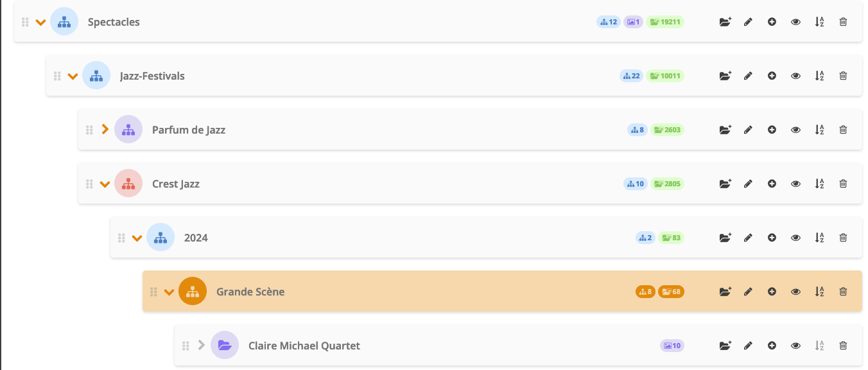This screenshot has width=868, height=370.
Task: Toggle visibility eye for Jazz-Festivals
Action: pos(795,76)
